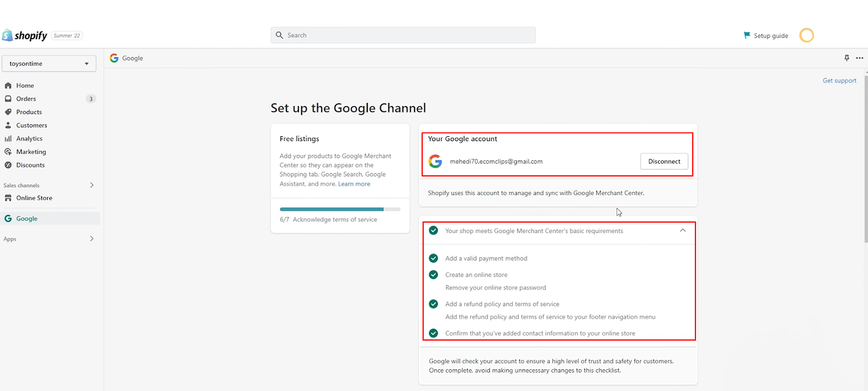The image size is (868, 391).
Task: Expand the Sales channels section arrow
Action: (x=92, y=185)
